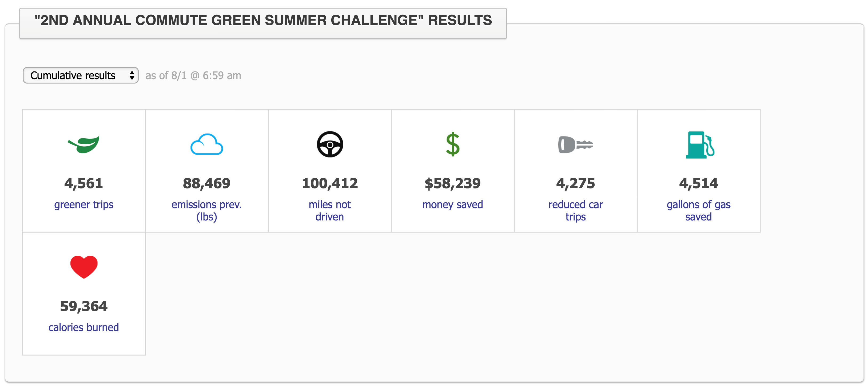Click the green leaf greener trips icon
The height and width of the screenshot is (386, 868).
coord(83,144)
